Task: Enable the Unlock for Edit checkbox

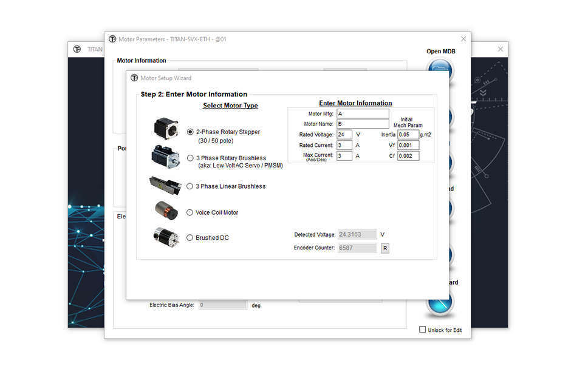Action: [x=423, y=330]
